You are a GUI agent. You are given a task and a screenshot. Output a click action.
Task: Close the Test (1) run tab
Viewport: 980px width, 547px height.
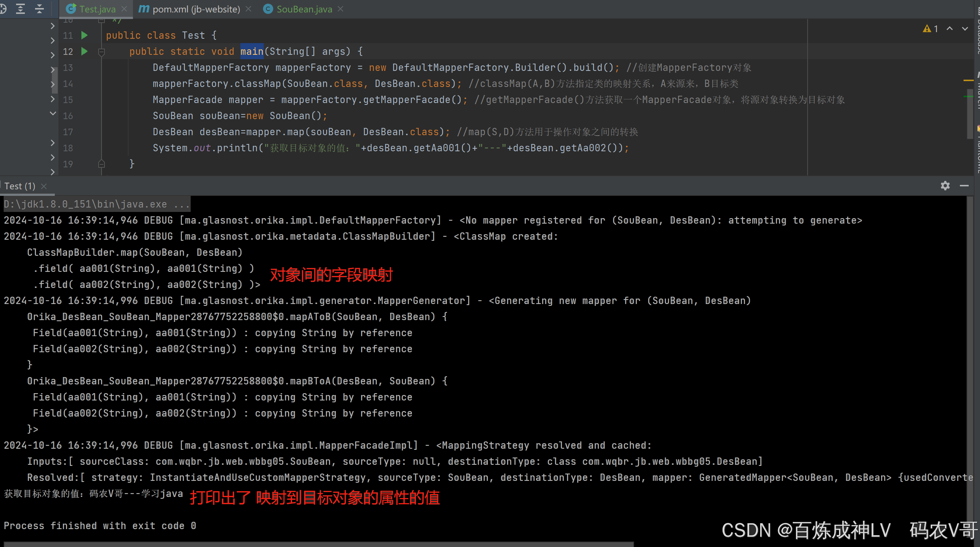44,186
